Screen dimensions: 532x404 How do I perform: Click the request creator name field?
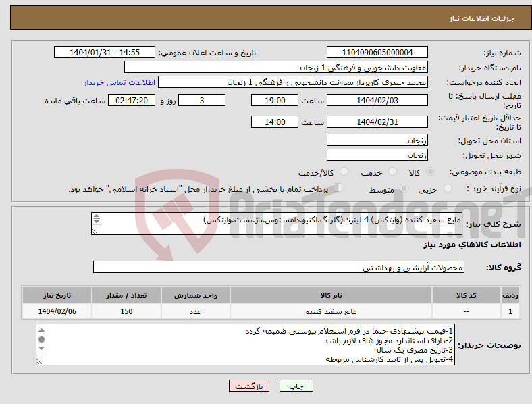[293, 82]
